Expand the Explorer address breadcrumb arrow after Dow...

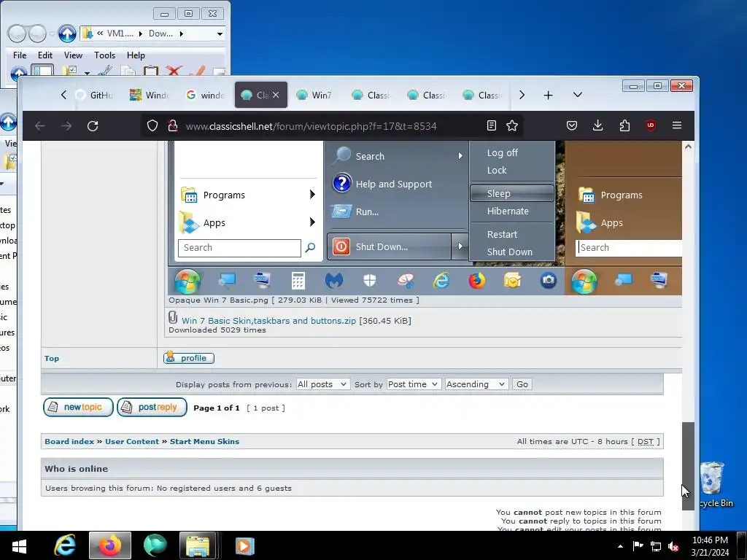click(182, 34)
